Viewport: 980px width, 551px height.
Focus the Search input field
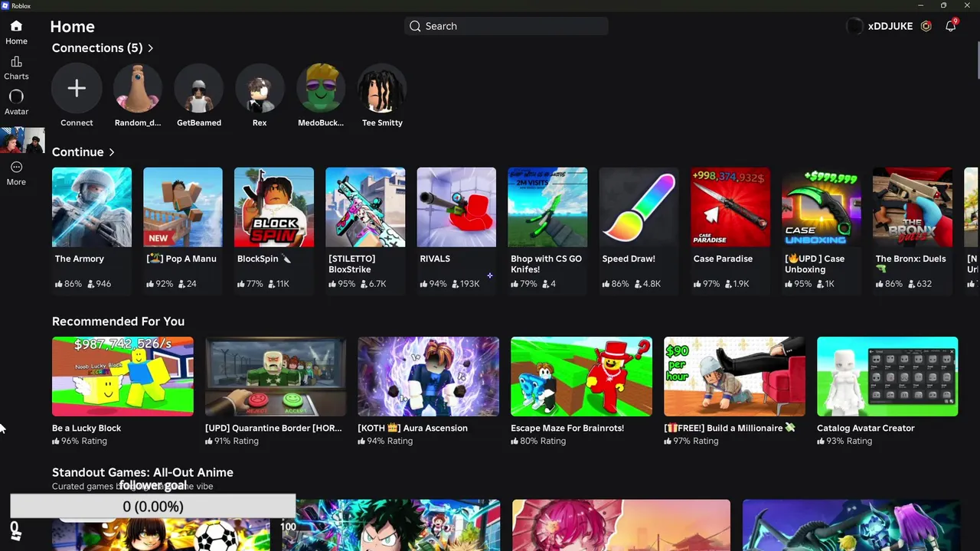506,26
